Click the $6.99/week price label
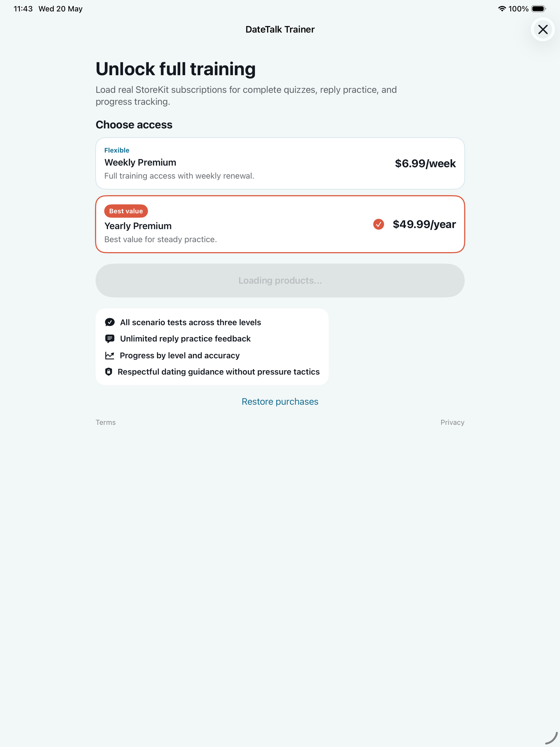The image size is (560, 747). (x=425, y=164)
